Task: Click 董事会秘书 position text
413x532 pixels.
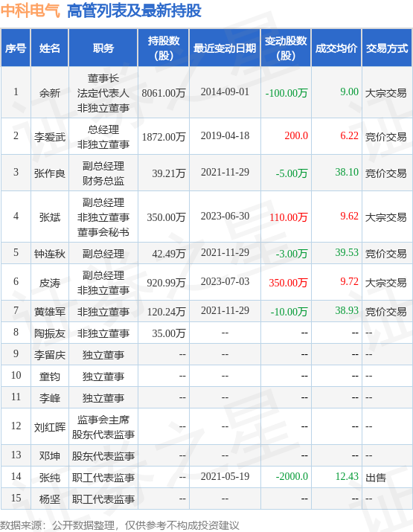Action: [103, 232]
